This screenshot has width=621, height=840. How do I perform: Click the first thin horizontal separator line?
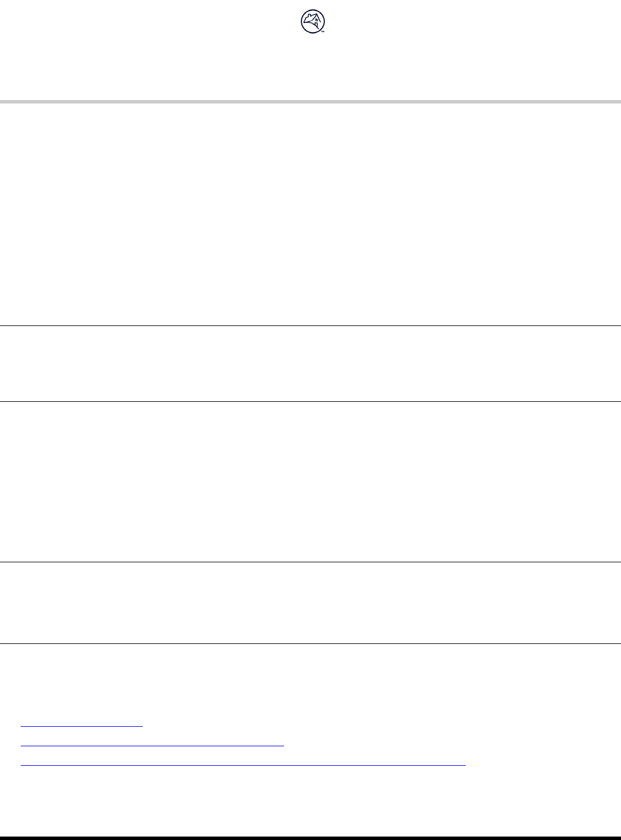[x=310, y=326]
